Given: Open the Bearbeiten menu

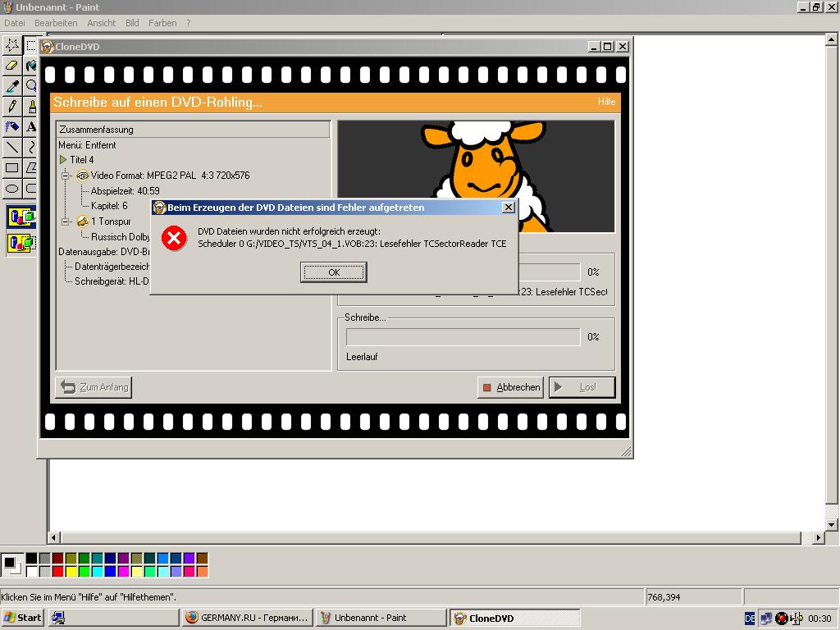Looking at the screenshot, I should (x=56, y=23).
